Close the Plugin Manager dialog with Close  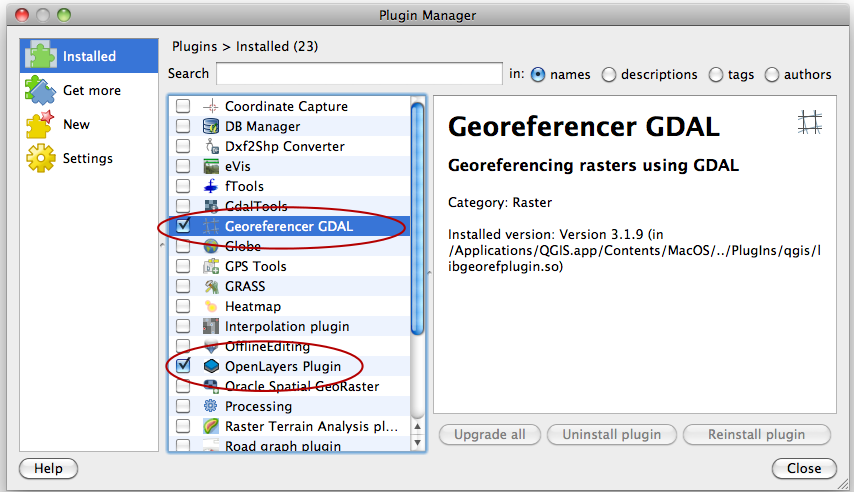point(804,469)
